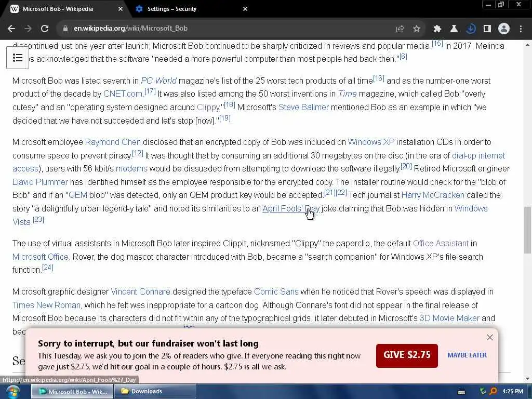Viewport: 532px width, 399px height.
Task: Open the Steve Ballmer link
Action: pos(303,108)
